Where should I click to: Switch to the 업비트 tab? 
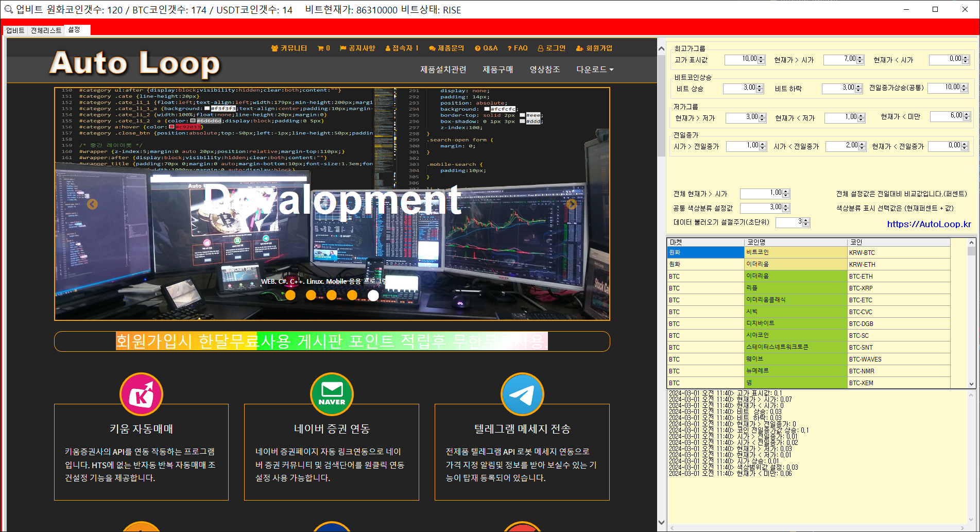point(15,30)
